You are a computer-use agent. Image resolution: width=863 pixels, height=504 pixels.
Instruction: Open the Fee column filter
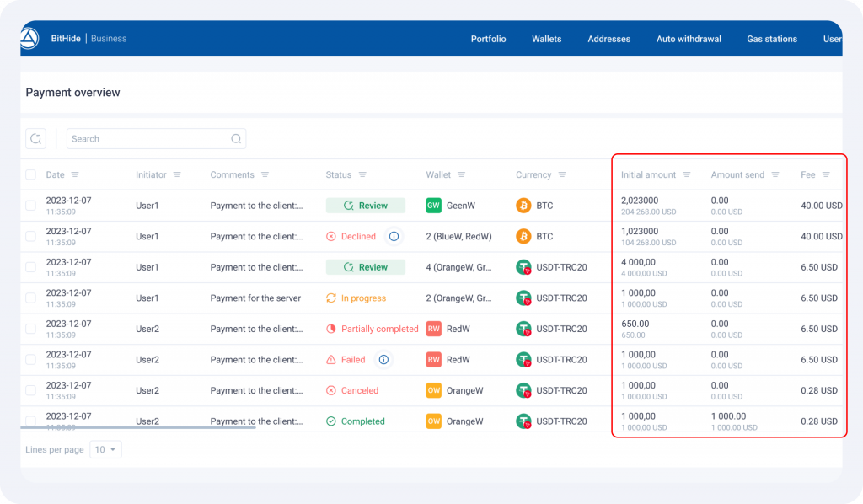click(x=826, y=175)
